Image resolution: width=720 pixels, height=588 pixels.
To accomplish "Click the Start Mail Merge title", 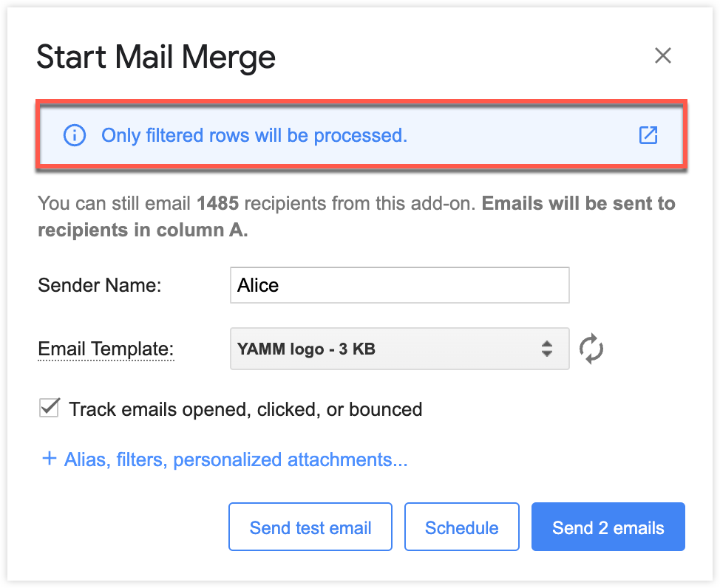I will [156, 57].
